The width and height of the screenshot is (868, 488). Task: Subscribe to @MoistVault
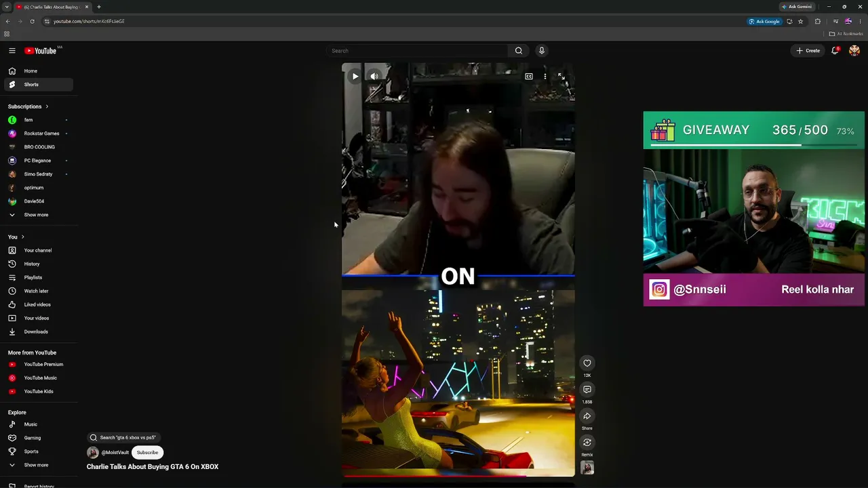click(147, 453)
